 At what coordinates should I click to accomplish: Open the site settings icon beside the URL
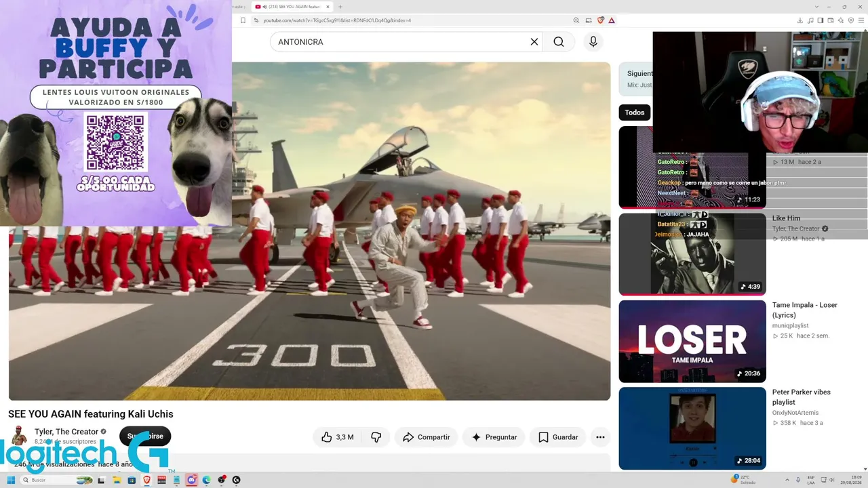coord(256,20)
